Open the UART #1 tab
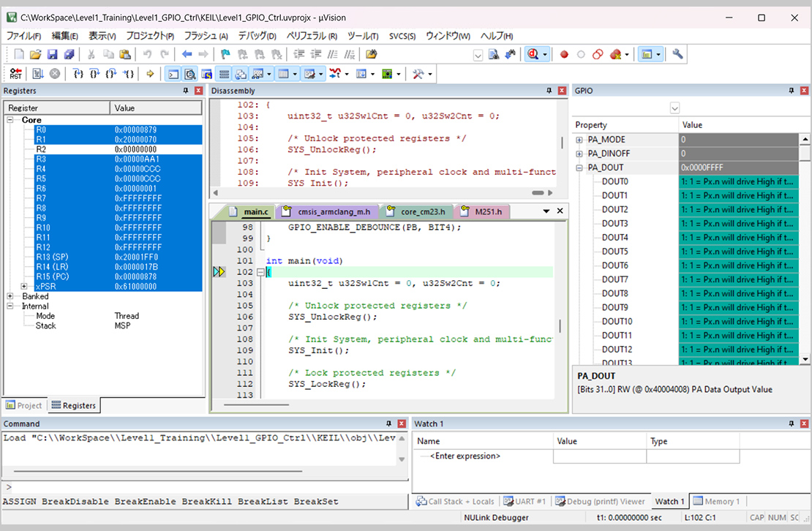This screenshot has height=531, width=812. pos(525,501)
